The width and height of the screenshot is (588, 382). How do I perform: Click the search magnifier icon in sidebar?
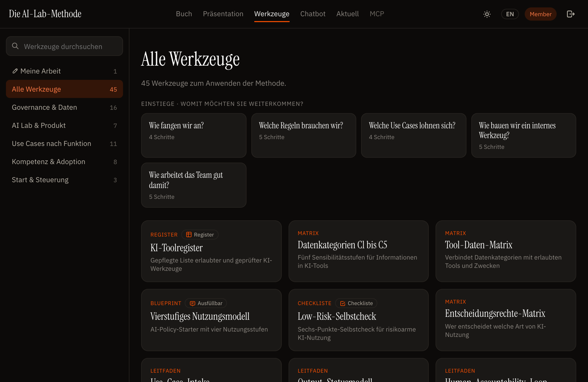pos(15,46)
